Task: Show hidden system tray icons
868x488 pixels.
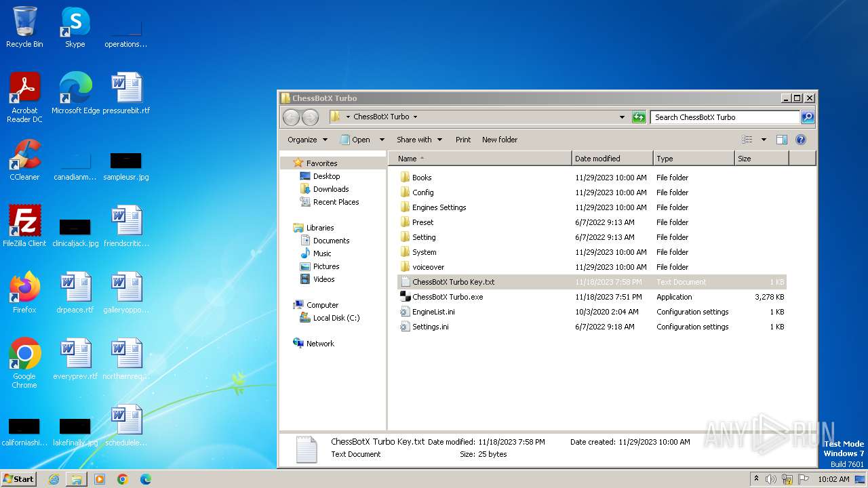Action: pyautogui.click(x=757, y=479)
